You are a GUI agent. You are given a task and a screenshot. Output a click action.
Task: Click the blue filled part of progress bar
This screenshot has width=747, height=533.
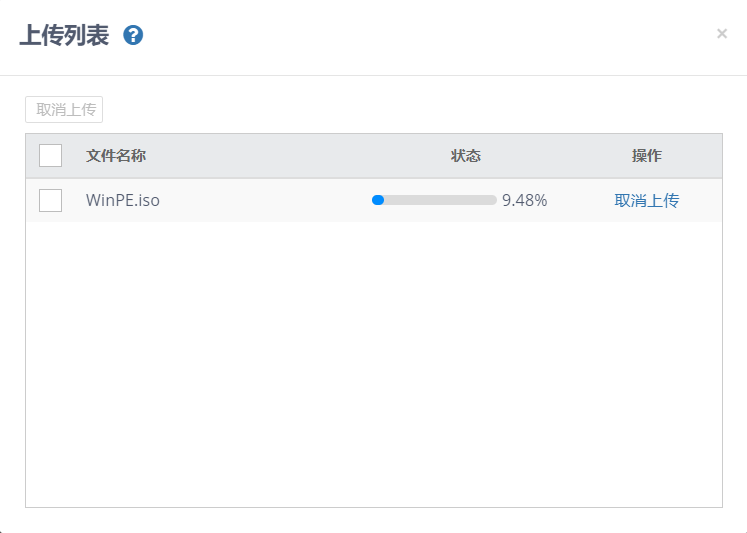378,200
